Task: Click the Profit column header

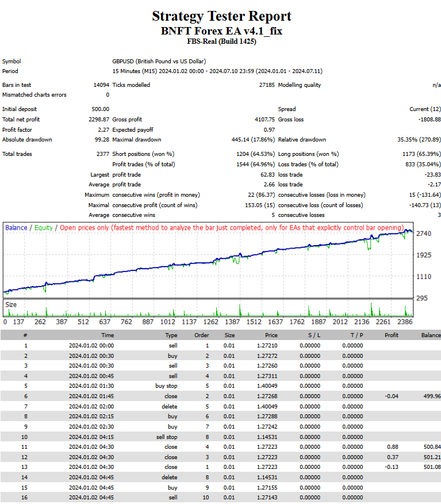Action: [391, 335]
